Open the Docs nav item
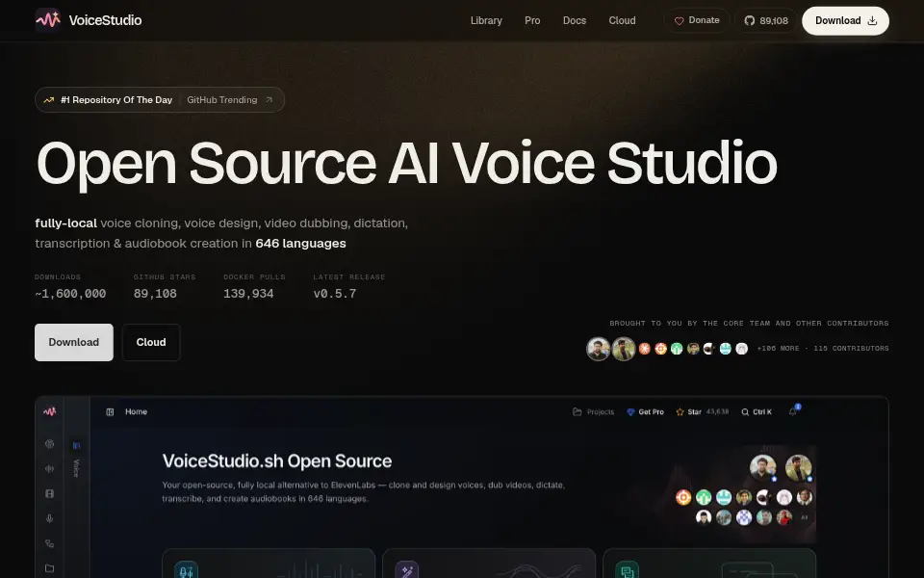The height and width of the screenshot is (578, 924). click(574, 20)
